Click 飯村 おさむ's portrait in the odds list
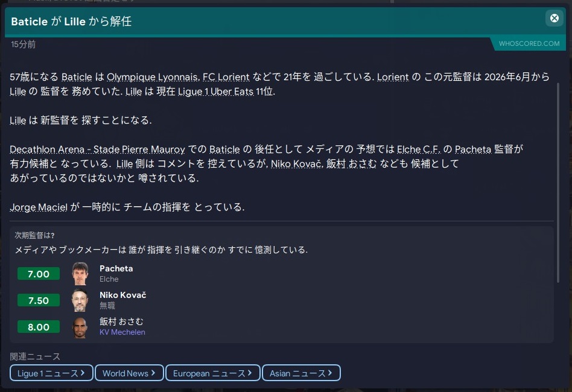 pyautogui.click(x=80, y=327)
